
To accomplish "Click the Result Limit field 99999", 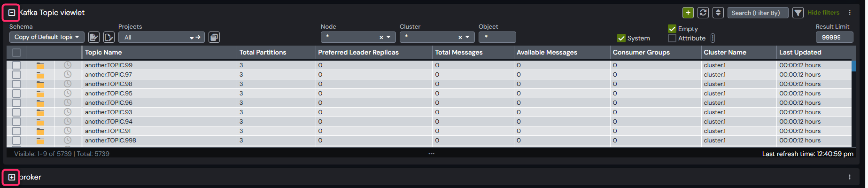I will (834, 37).
